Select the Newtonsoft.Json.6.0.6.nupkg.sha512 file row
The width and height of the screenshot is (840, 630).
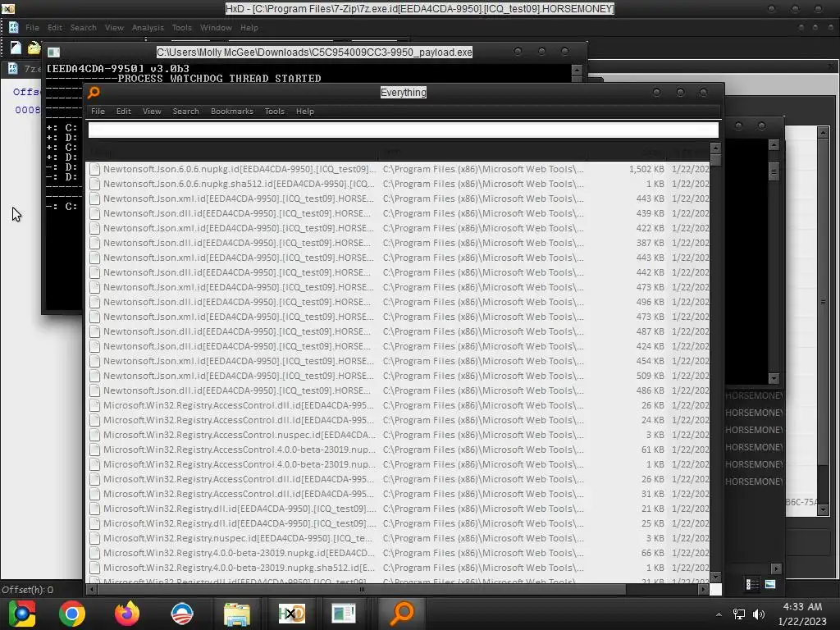point(399,184)
